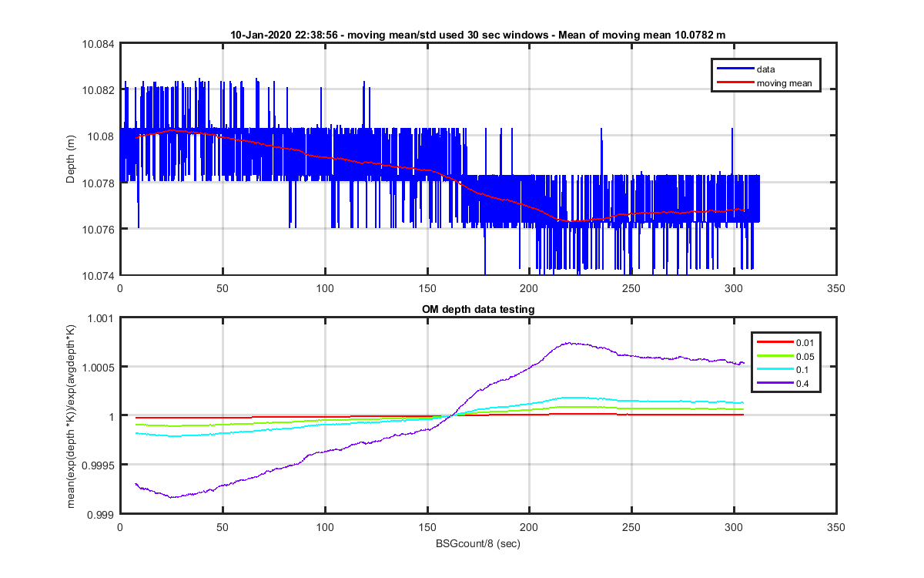Click the 50 x-tick of the bottom plot
Image resolution: width=924 pixels, height=578 pixels.
coord(222,527)
